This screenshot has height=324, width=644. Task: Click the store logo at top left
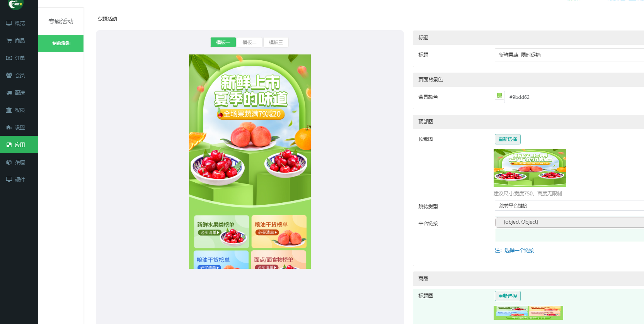[16, 4]
